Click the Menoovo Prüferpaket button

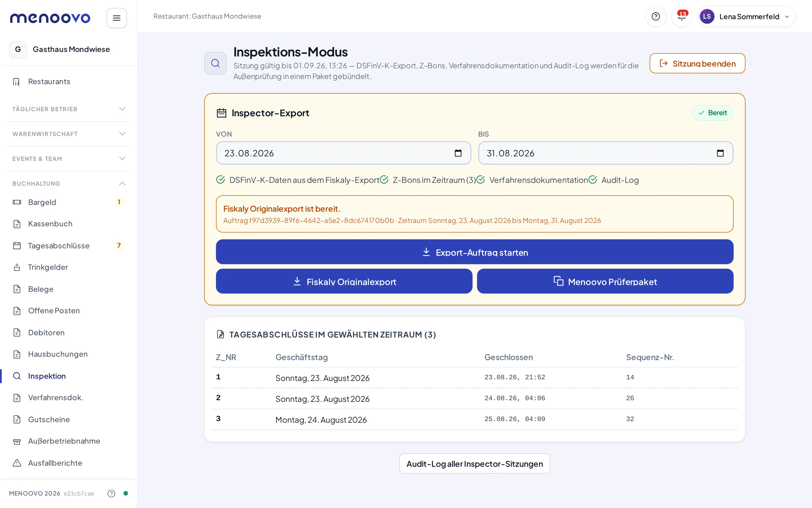pos(605,281)
